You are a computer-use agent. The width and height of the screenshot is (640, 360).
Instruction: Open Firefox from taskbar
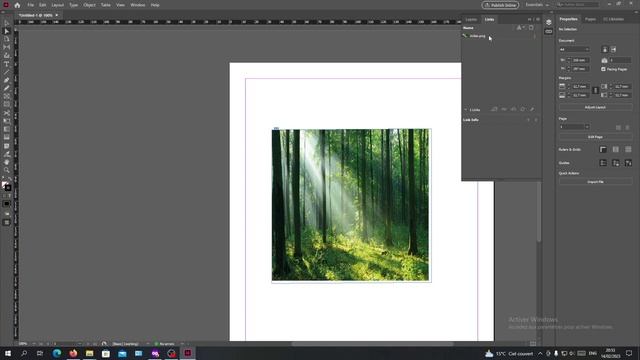[x=73, y=353]
